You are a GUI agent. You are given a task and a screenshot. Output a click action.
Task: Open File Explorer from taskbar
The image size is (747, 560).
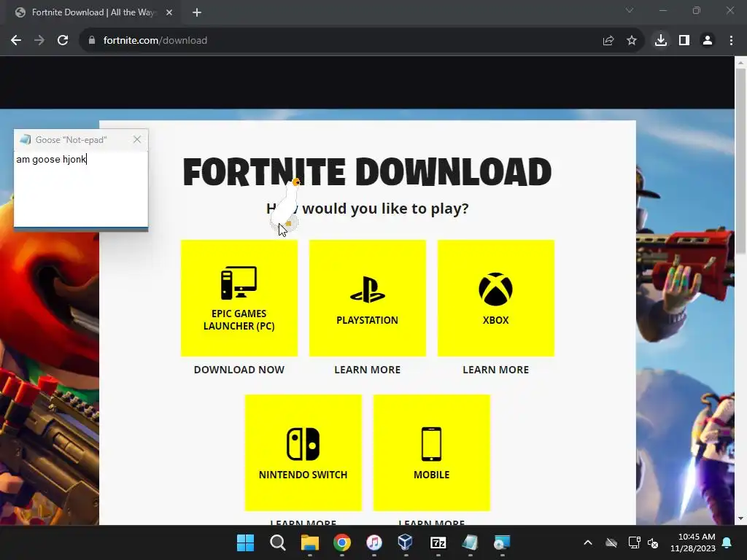click(x=309, y=542)
